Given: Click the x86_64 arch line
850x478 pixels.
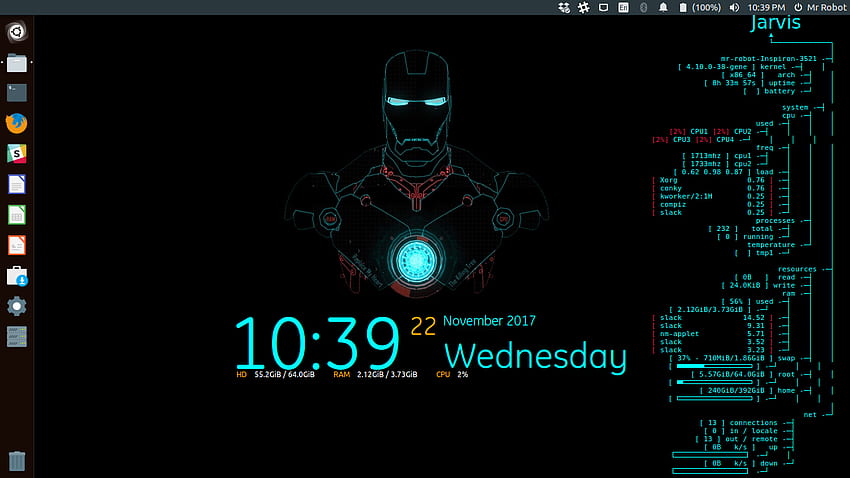Looking at the screenshot, I should pyautogui.click(x=758, y=75).
